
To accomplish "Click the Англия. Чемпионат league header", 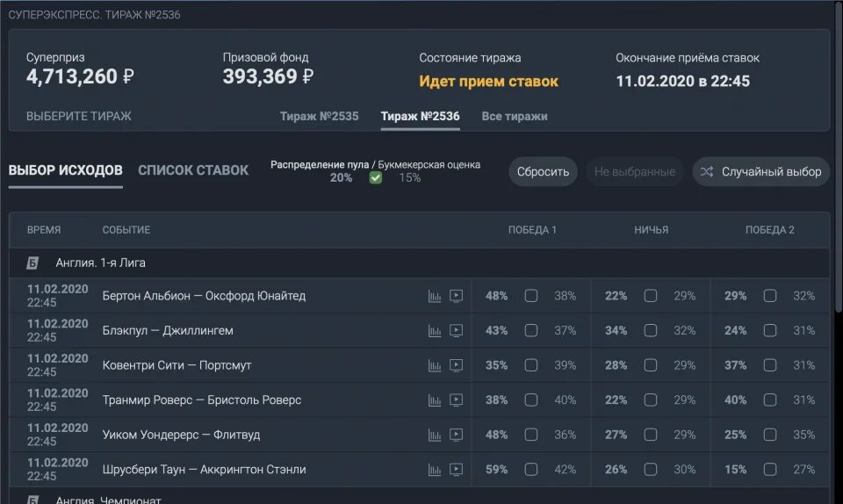I will 420,496.
